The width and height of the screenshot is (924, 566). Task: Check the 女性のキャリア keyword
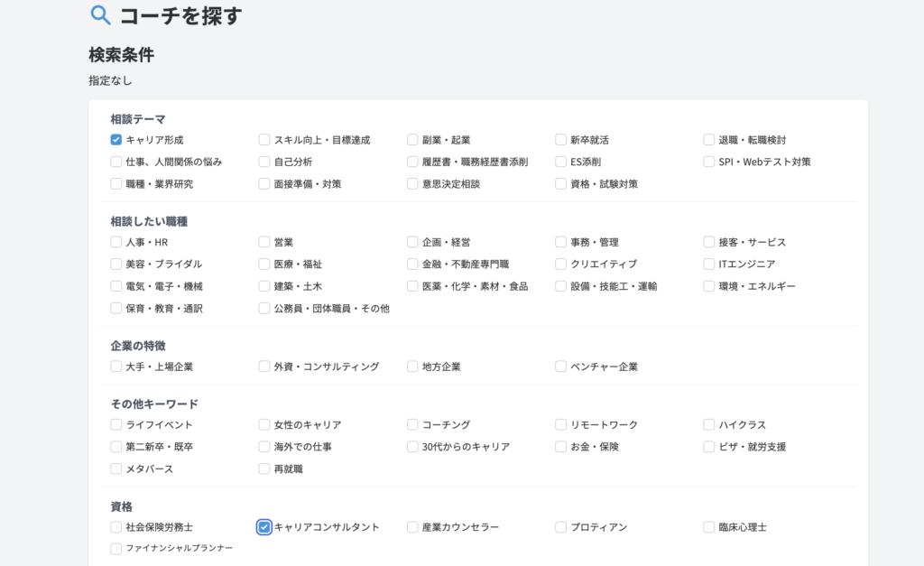click(x=264, y=424)
